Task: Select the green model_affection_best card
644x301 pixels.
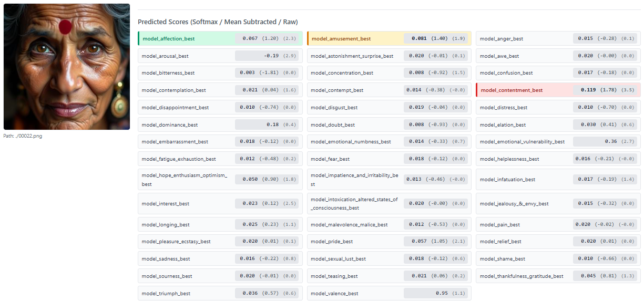Action: (220, 38)
